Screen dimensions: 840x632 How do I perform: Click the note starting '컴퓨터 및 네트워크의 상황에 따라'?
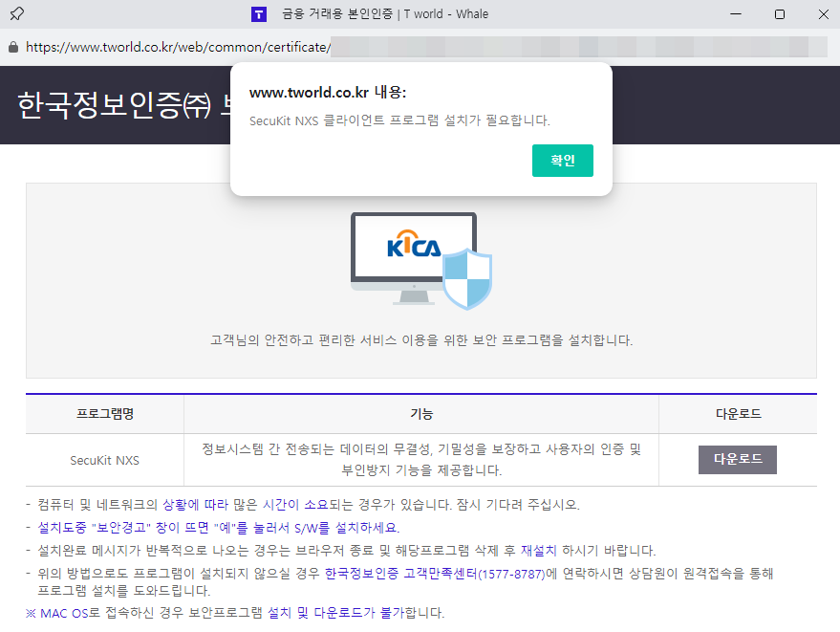pos(309,505)
